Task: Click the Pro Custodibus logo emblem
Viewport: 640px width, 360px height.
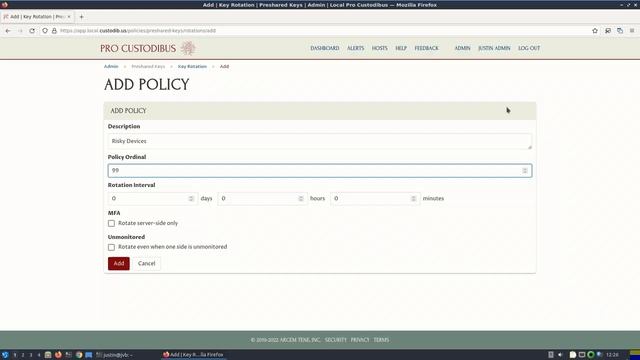Action: pos(188,48)
